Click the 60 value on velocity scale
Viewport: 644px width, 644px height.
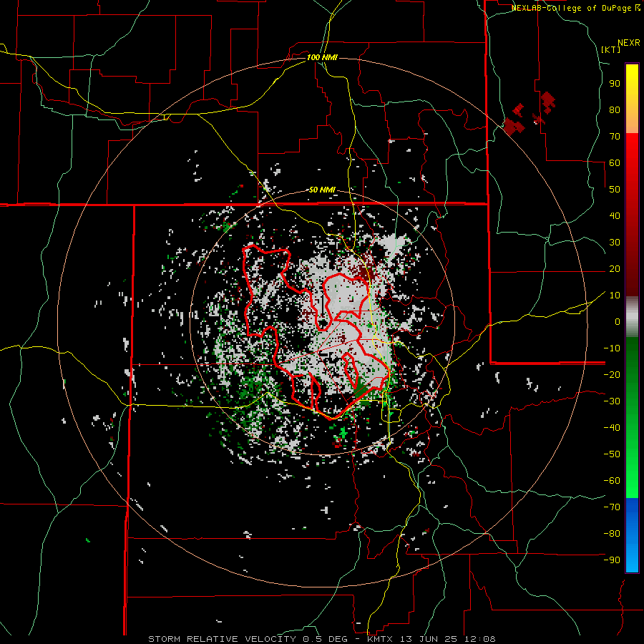[615, 162]
